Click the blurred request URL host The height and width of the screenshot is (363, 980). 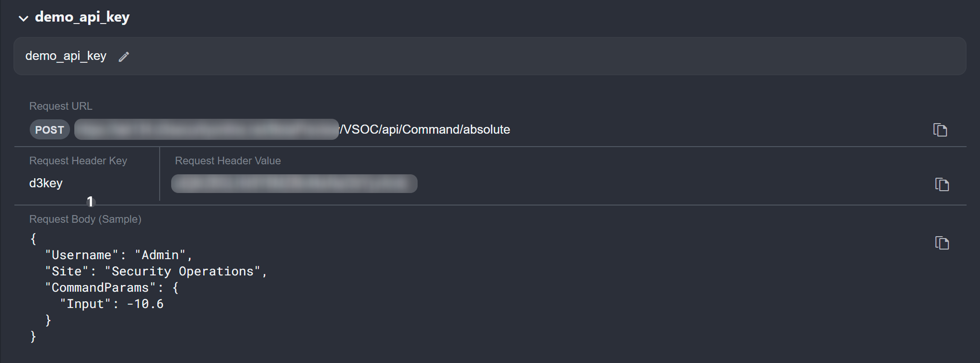tap(206, 129)
